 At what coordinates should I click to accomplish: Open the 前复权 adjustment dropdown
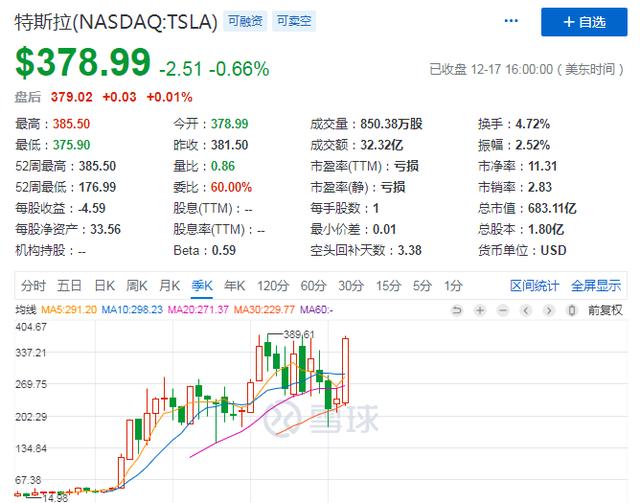click(605, 311)
